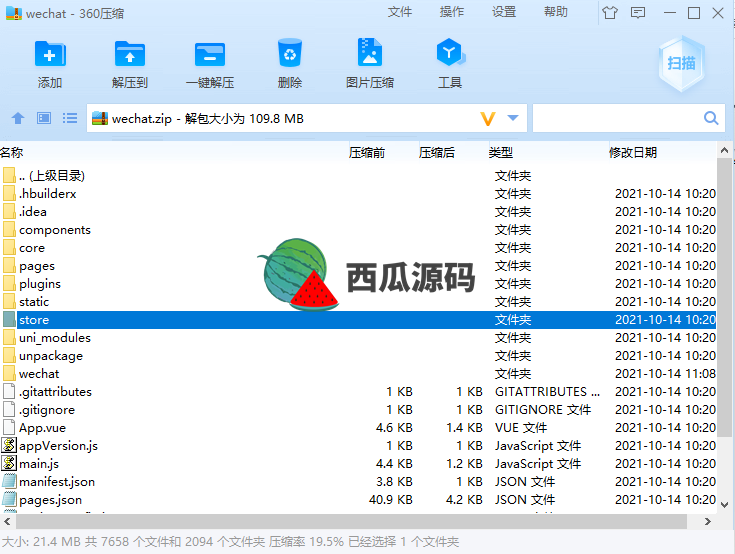Click the 40.9 KB size of pages.json
This screenshot has width=735, height=554.
pyautogui.click(x=391, y=500)
